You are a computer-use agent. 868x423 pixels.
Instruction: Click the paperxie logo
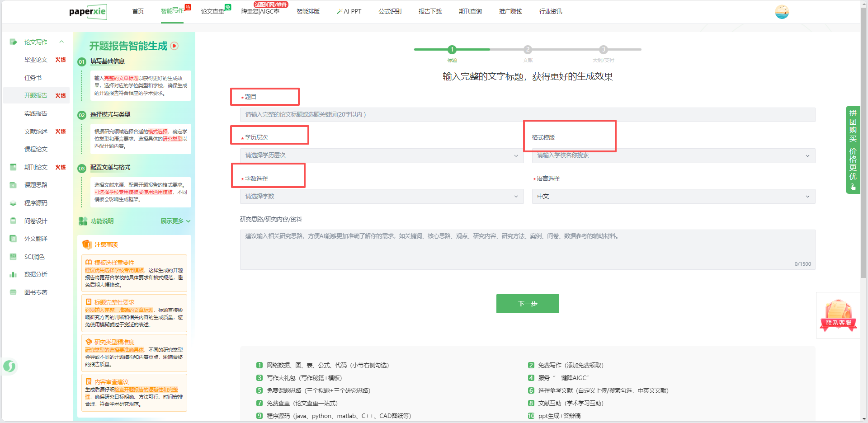[x=88, y=12]
